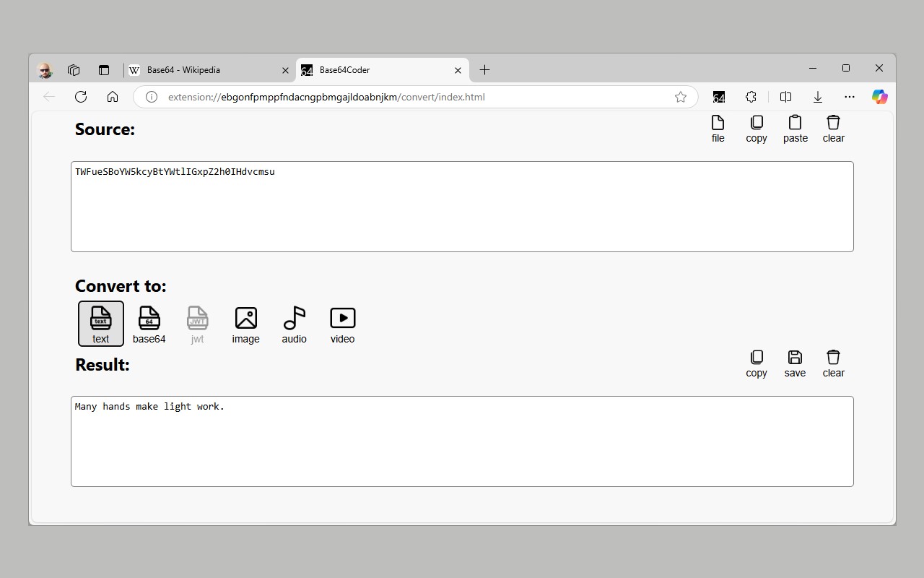Image resolution: width=924 pixels, height=578 pixels.
Task: Select the text conversion option
Action: point(101,324)
